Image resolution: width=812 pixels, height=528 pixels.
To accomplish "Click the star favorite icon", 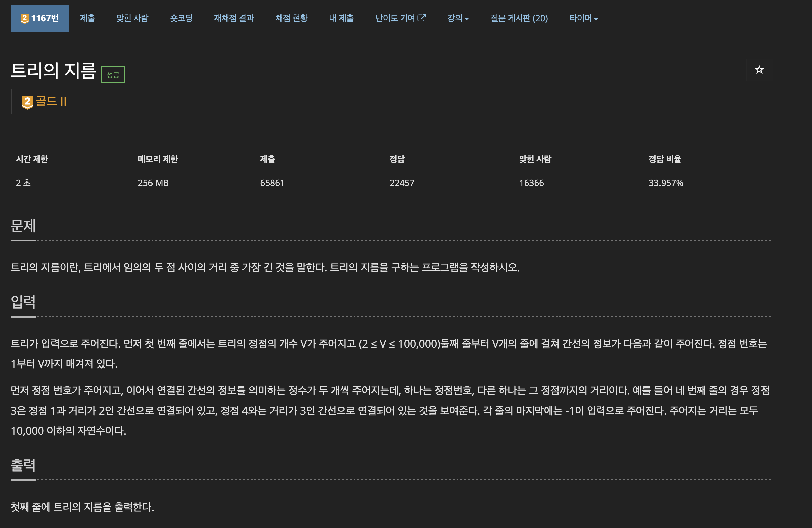I will pyautogui.click(x=759, y=70).
